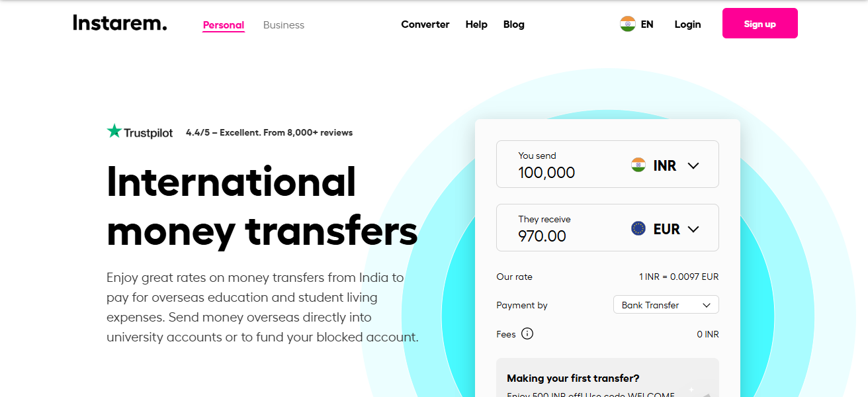Click the India flag language icon
Screen dimensions: 868x397
tap(627, 24)
